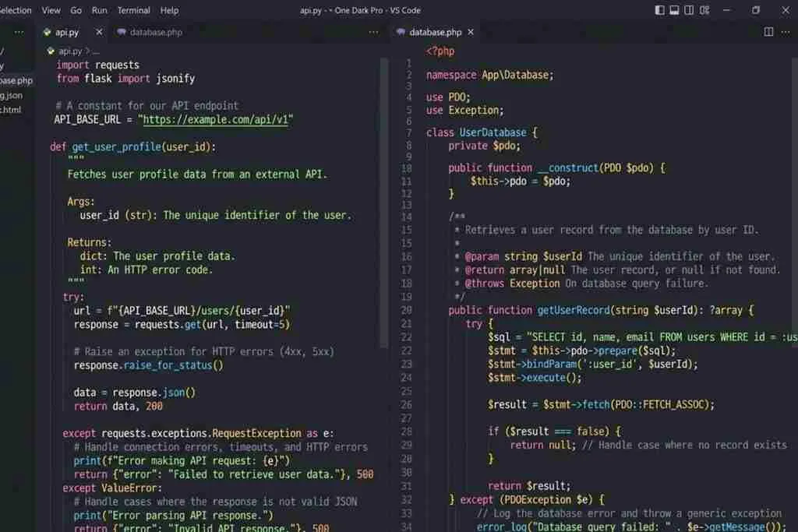Click "RequestException" in the except clause
Image resolution: width=798 pixels, height=532 pixels.
click(x=256, y=433)
